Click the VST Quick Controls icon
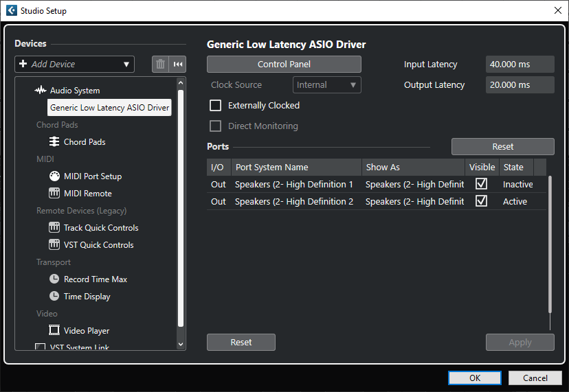569x392 pixels. [54, 244]
